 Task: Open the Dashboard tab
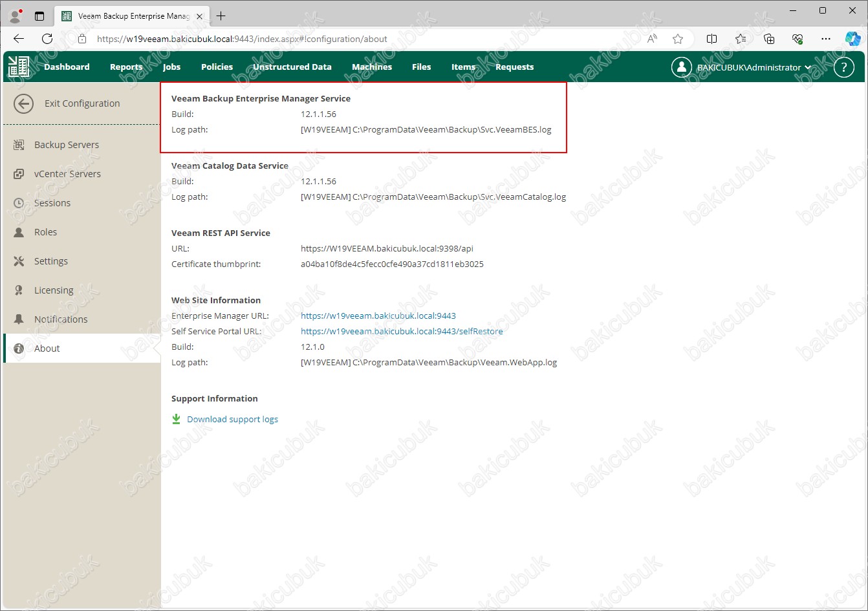[x=67, y=67]
